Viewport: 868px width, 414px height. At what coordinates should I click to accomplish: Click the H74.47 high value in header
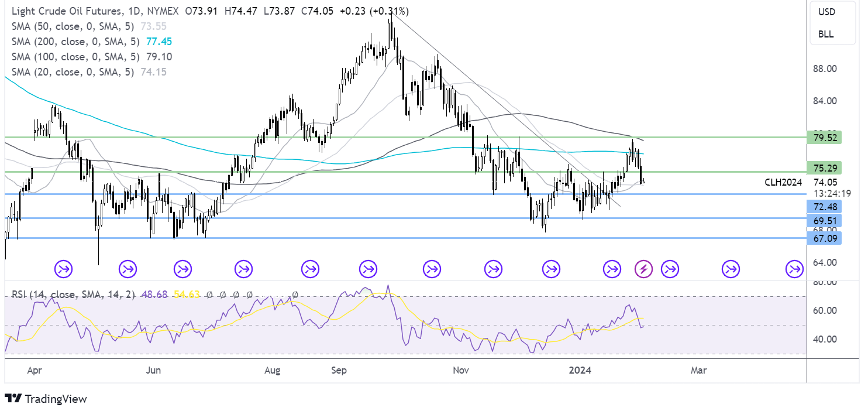pos(242,11)
